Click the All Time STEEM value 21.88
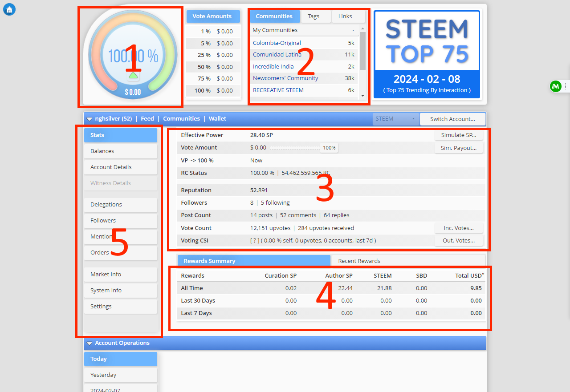The image size is (570, 392). 384,288
